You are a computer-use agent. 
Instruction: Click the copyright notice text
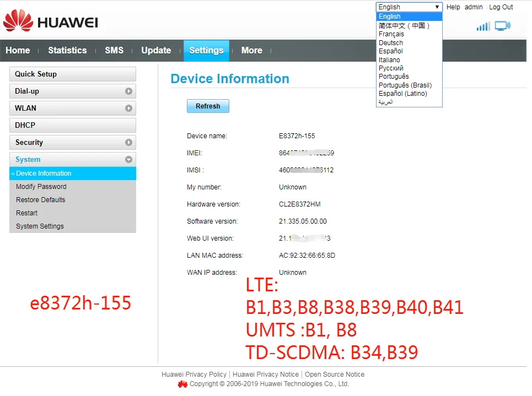[269, 384]
